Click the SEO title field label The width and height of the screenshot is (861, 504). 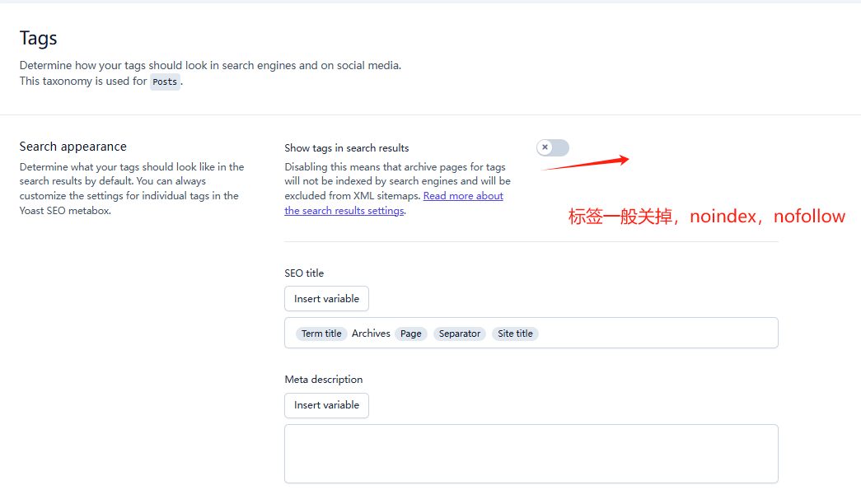point(304,273)
